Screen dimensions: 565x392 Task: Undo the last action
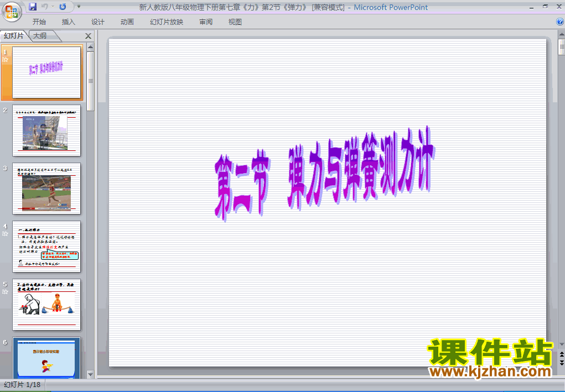click(x=45, y=7)
